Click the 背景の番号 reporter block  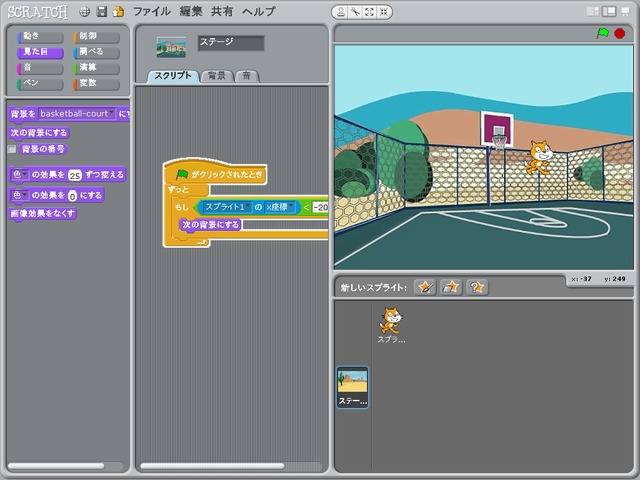click(43, 149)
